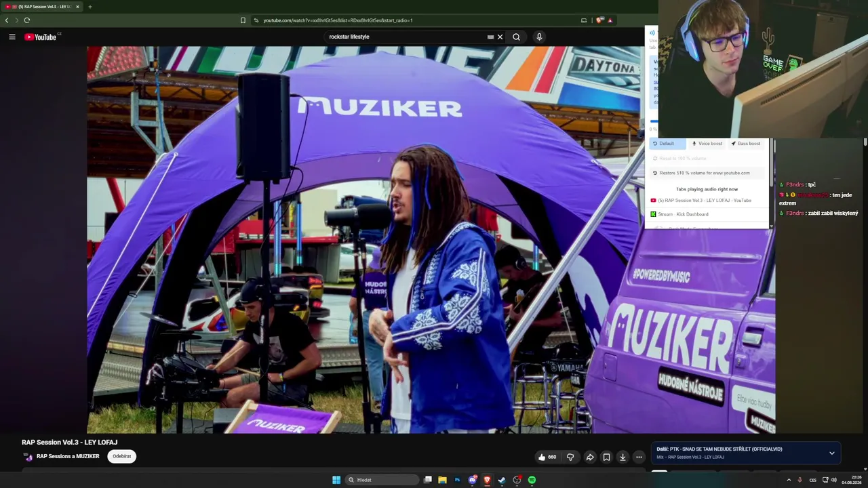Like the video with 660 likes
This screenshot has height=488, width=868.
point(547,457)
